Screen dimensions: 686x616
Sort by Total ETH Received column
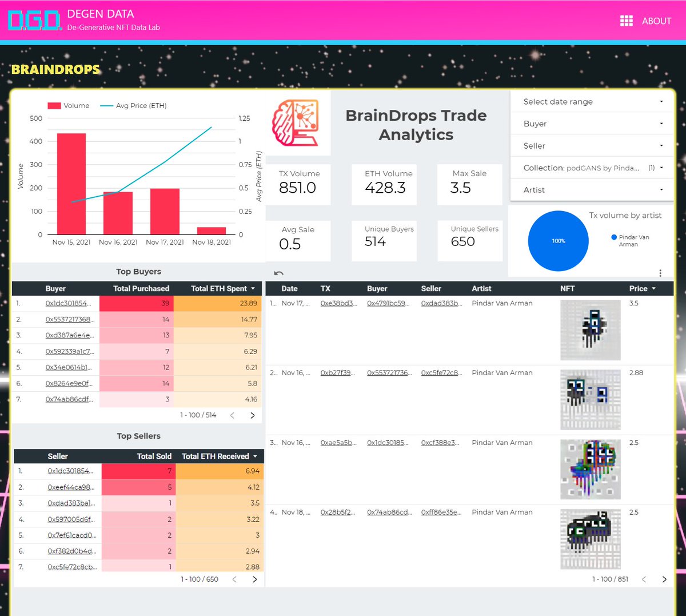(216, 456)
